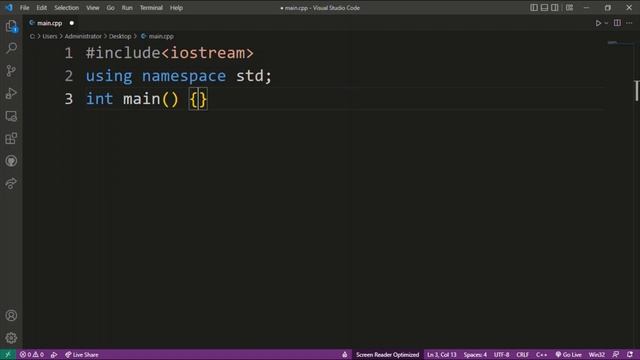Toggle the secondary side bar layout icon
The image size is (640, 360).
(x=555, y=7)
